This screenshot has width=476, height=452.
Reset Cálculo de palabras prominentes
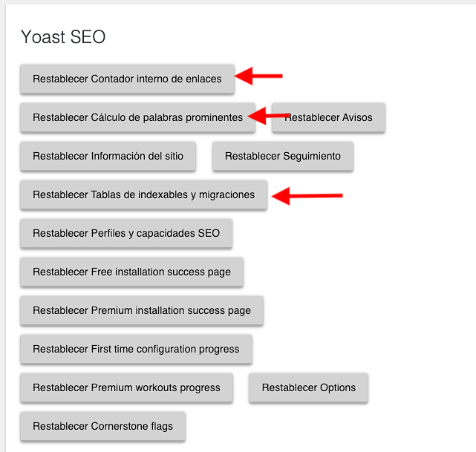[137, 117]
